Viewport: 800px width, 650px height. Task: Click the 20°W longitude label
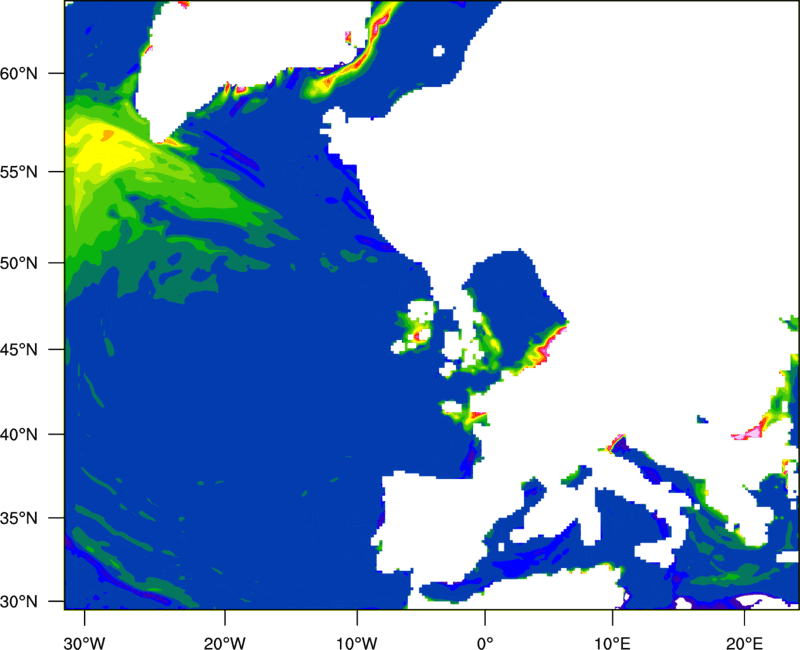(x=225, y=643)
